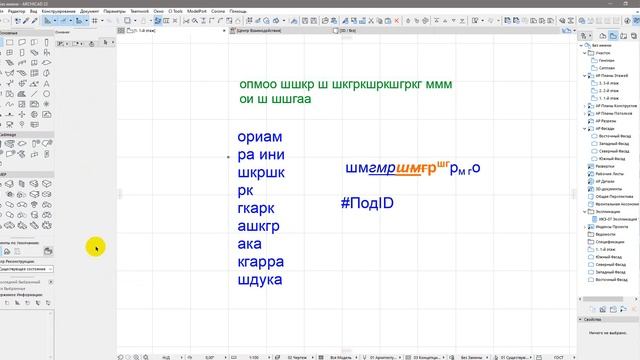
Task: Click the #ПодID text on canvas
Action: click(x=367, y=203)
